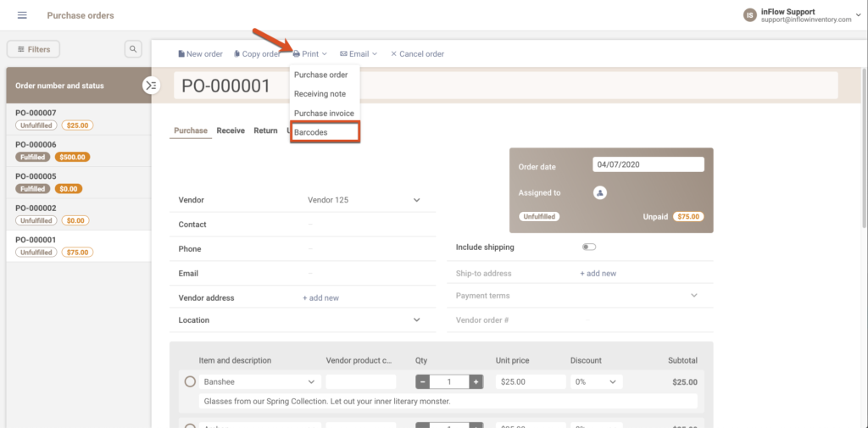Click the Unfulfilled status badge in summary card
The image size is (868, 428).
[x=539, y=217]
